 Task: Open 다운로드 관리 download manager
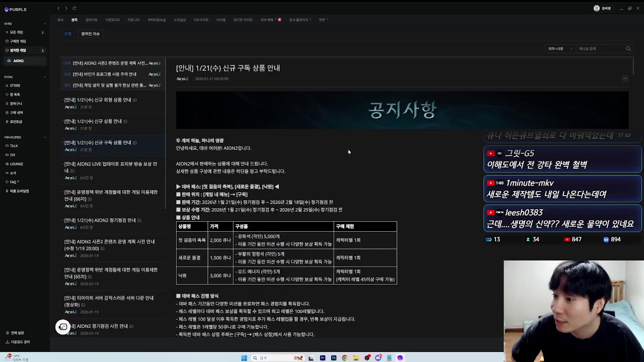click(x=18, y=342)
